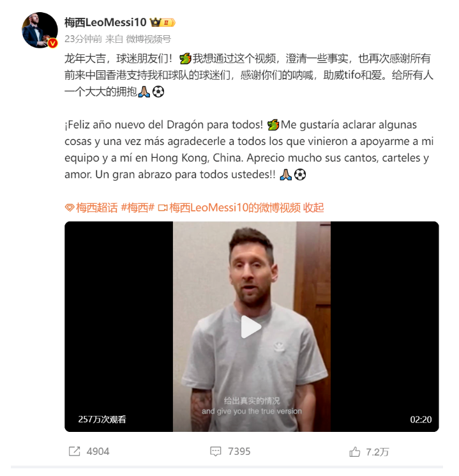Open the 梅西LeoMessi10 username
459x476 pixels.
(105, 22)
